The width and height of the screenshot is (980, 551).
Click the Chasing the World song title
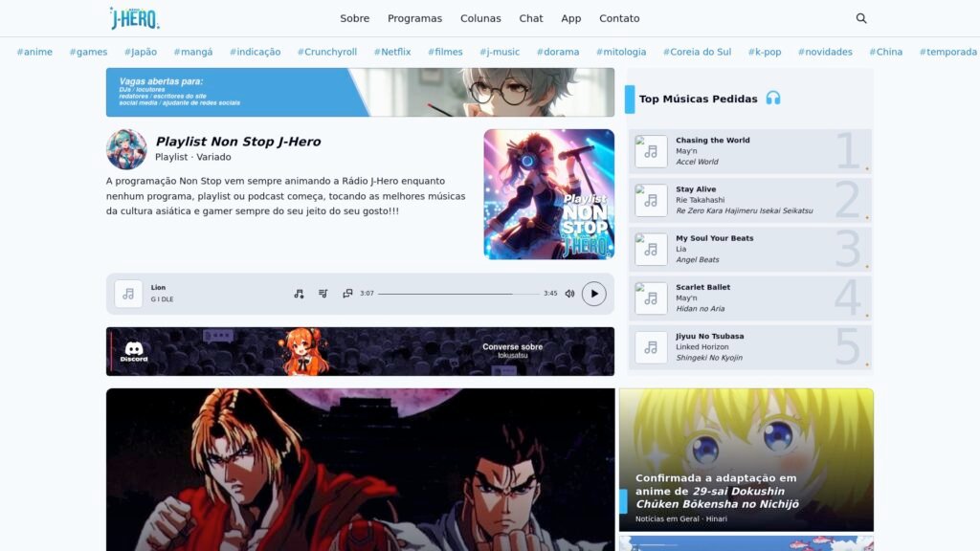coord(712,140)
